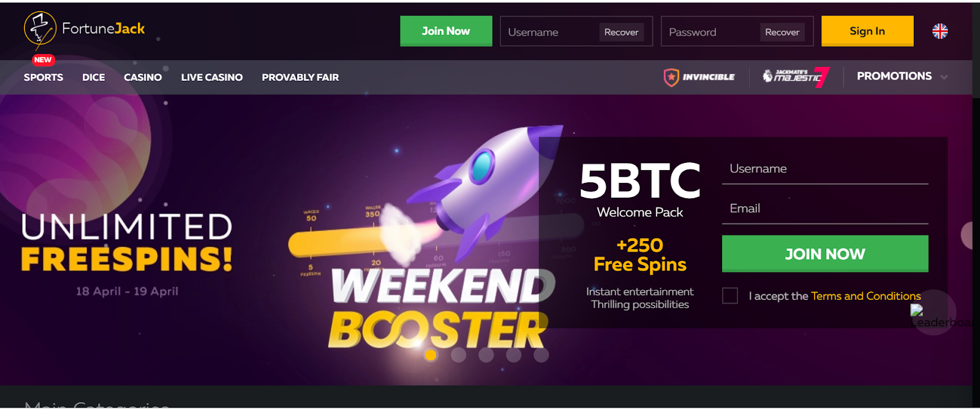980x410 pixels.
Task: Click the FortuneJack logo icon
Action: coord(40,29)
